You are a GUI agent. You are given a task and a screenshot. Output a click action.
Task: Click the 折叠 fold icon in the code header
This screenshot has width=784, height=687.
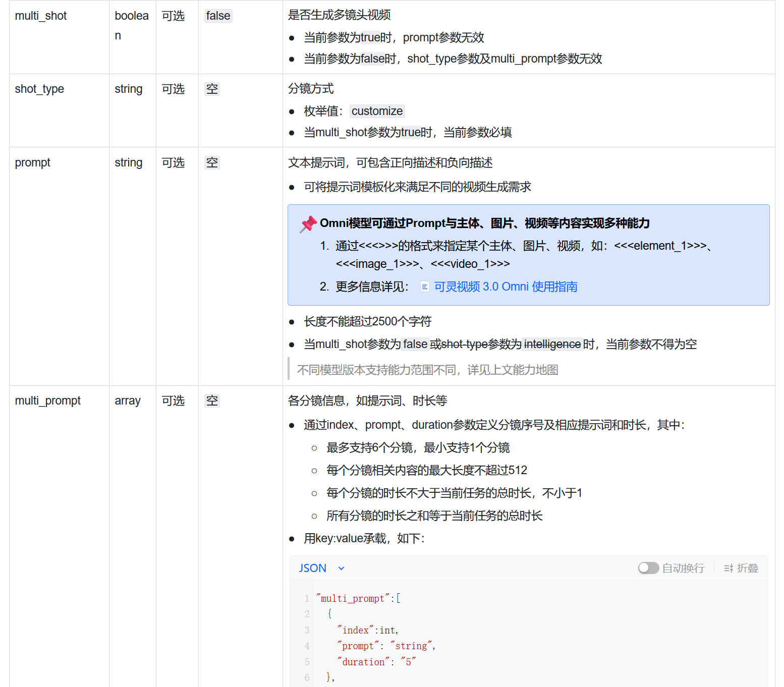(729, 568)
